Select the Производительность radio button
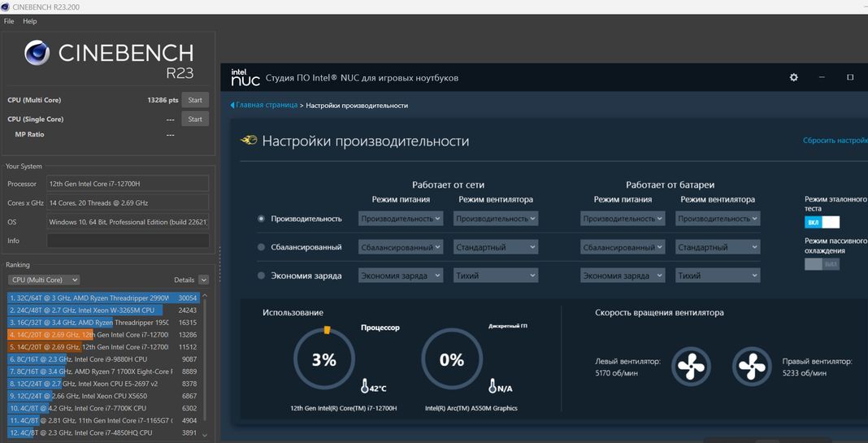 tap(261, 219)
